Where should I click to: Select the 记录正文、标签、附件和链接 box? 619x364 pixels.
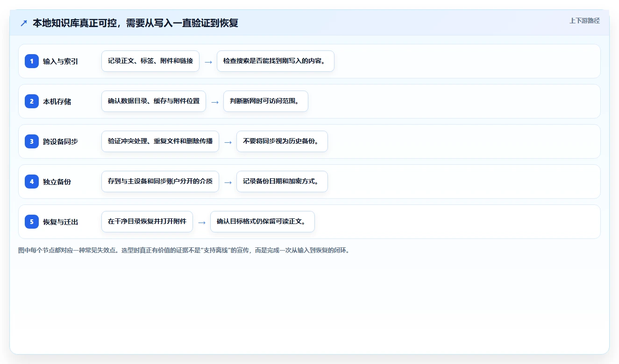click(150, 61)
